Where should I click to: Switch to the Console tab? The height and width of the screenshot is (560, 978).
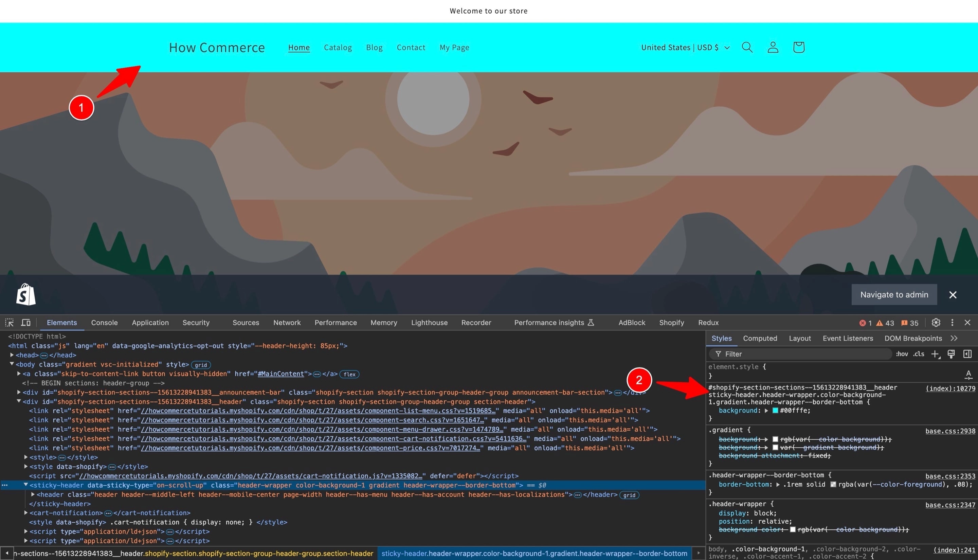(x=104, y=322)
